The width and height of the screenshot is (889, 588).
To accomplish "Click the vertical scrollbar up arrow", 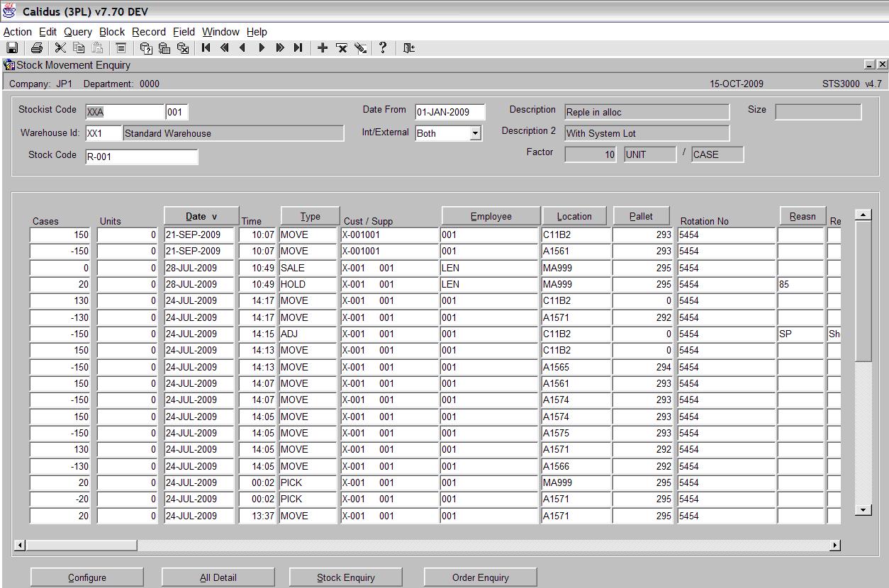I will tap(863, 215).
